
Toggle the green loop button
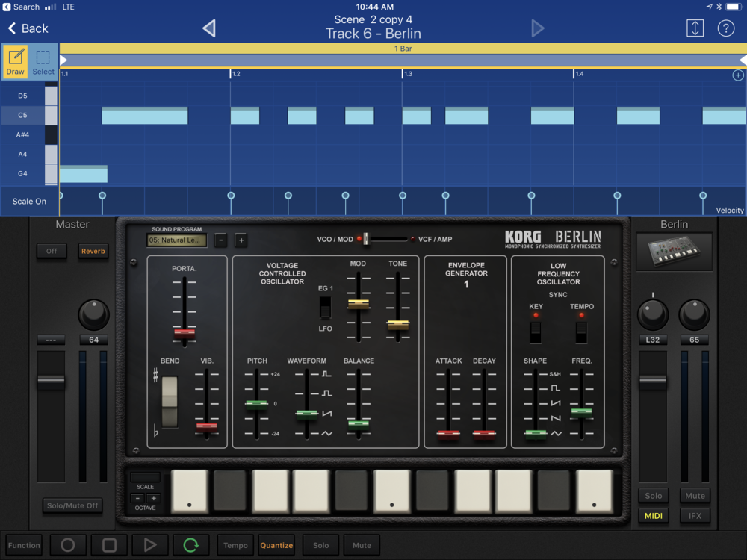pyautogui.click(x=191, y=545)
